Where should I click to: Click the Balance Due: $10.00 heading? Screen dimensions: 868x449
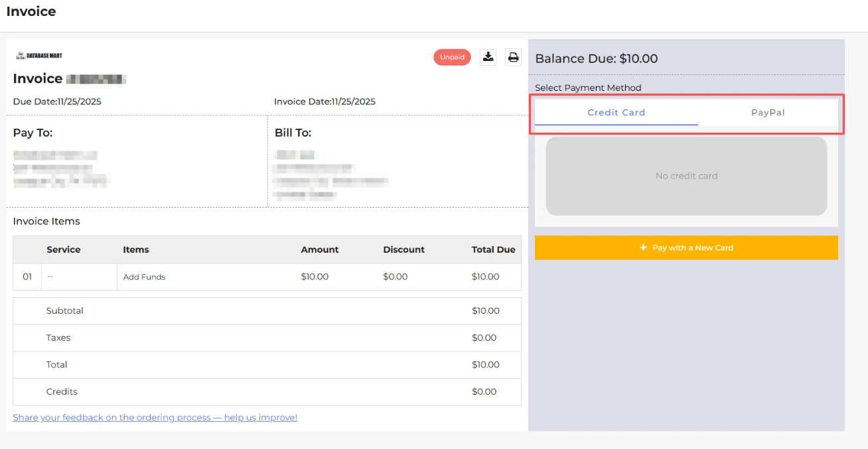click(x=596, y=58)
